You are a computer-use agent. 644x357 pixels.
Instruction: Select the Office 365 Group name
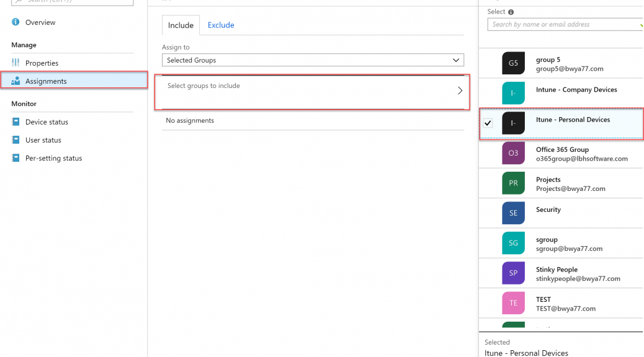tap(562, 149)
